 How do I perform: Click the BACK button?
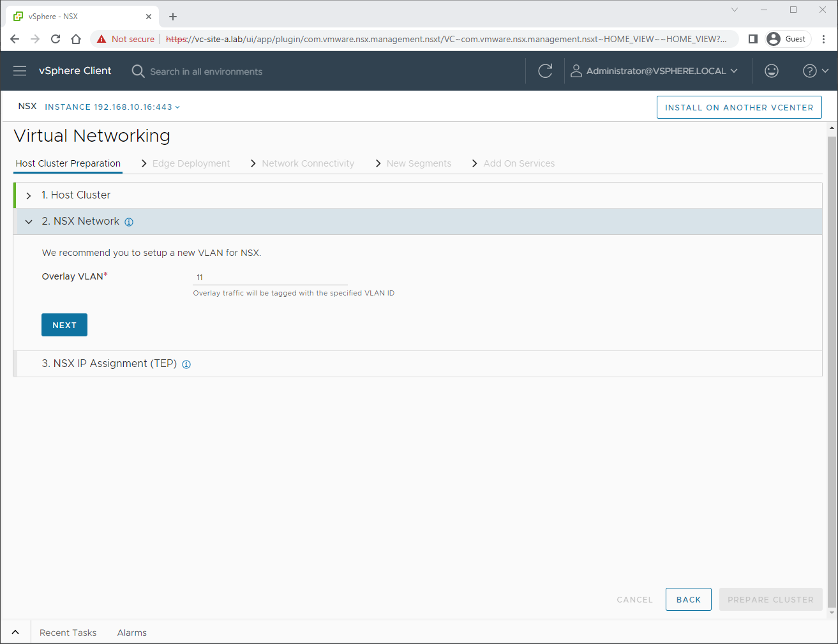689,599
